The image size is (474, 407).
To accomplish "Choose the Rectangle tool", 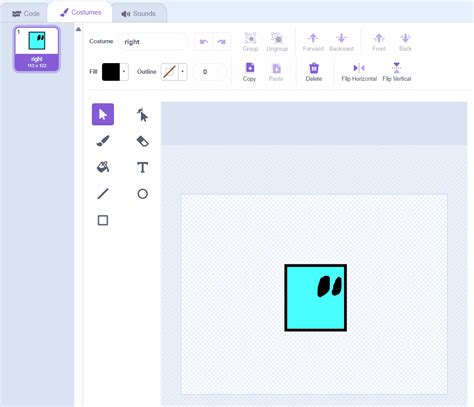I will (103, 220).
